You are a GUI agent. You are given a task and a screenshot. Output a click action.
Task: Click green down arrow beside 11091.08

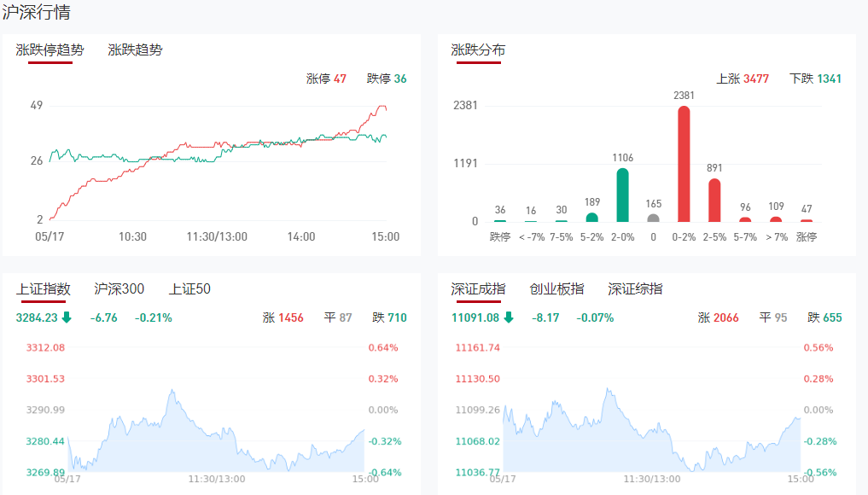click(509, 317)
